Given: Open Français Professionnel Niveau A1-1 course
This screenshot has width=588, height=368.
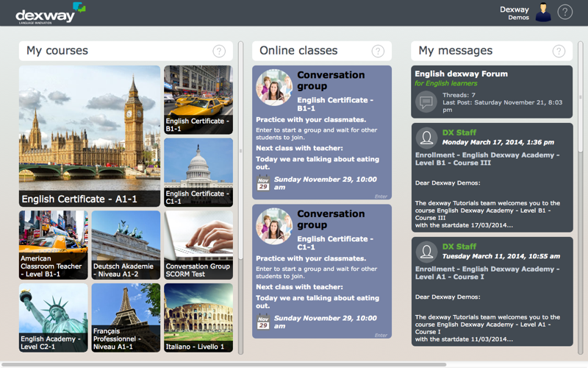Looking at the screenshot, I should (126, 318).
